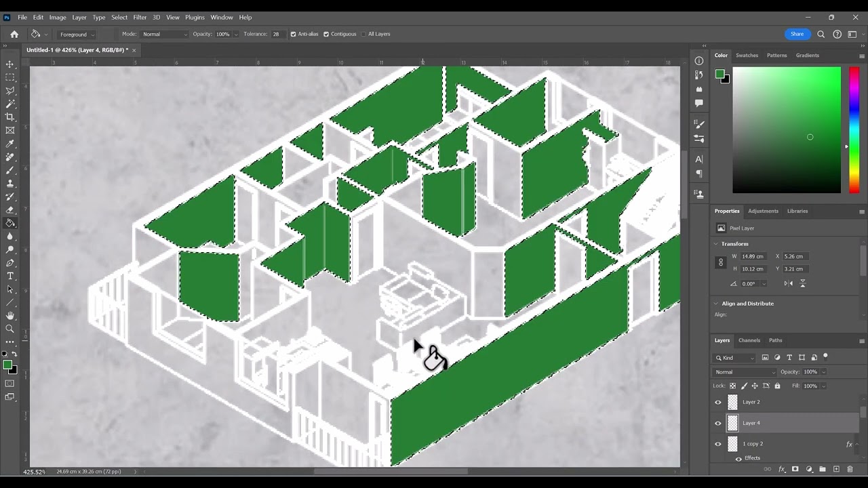Select the Spot Healing Brush tool
This screenshot has width=868, height=488.
click(10, 157)
